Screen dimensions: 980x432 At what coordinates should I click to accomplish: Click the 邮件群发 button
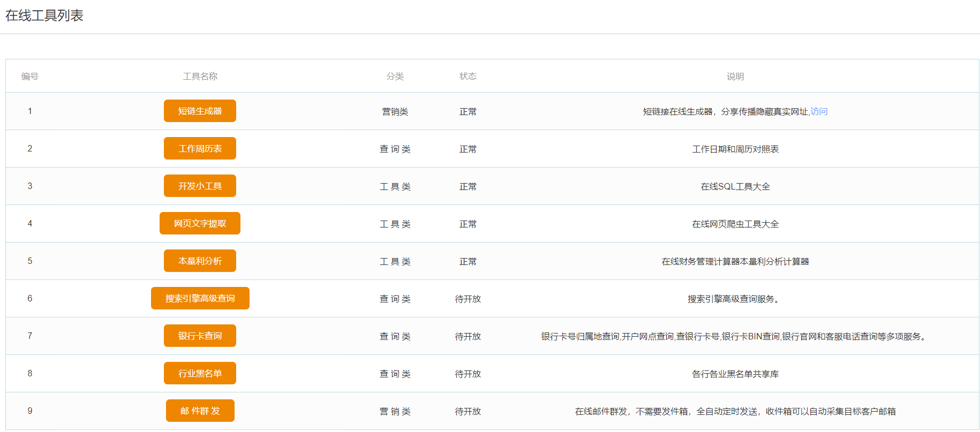point(200,411)
